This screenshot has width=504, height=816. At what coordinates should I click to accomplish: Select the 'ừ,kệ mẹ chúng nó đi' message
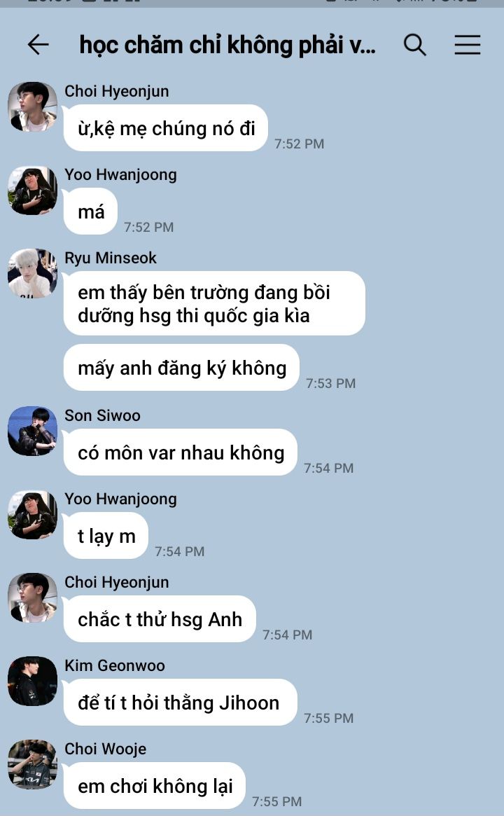[165, 128]
